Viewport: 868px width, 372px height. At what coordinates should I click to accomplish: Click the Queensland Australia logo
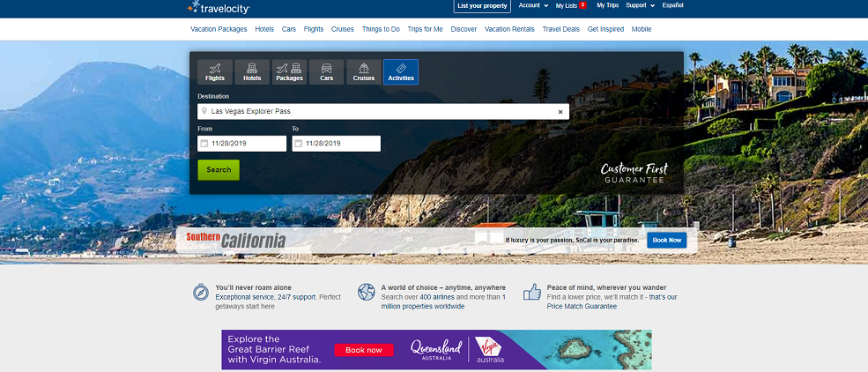(x=436, y=350)
